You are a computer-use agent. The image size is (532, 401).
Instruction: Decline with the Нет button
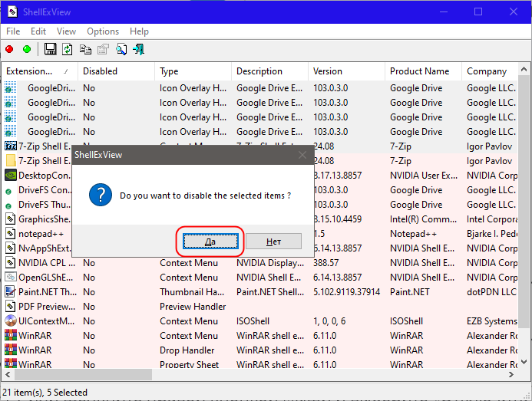(x=273, y=242)
